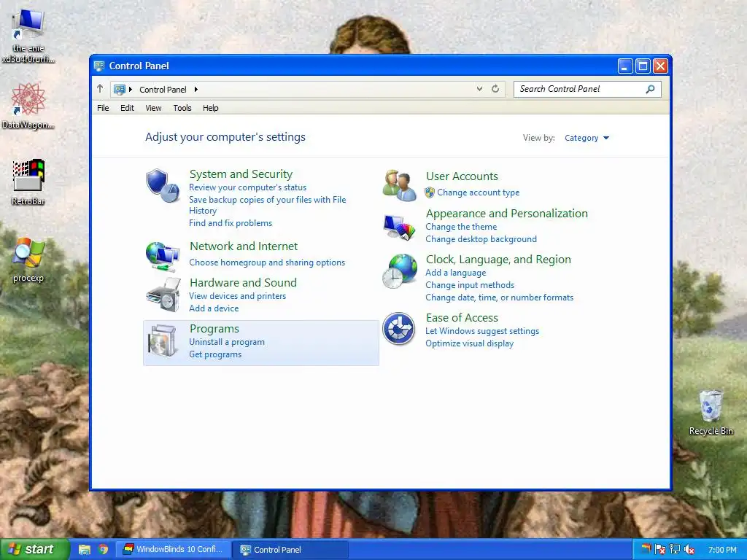
Task: Open System and Security heading link
Action: coord(241,174)
